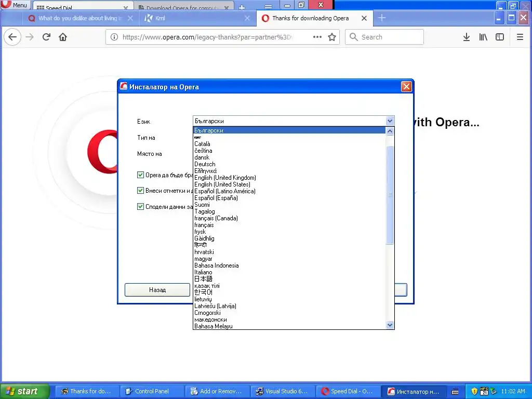Viewport: 532px width, 399px height.
Task: Choose čeština from the language list
Action: 289,151
